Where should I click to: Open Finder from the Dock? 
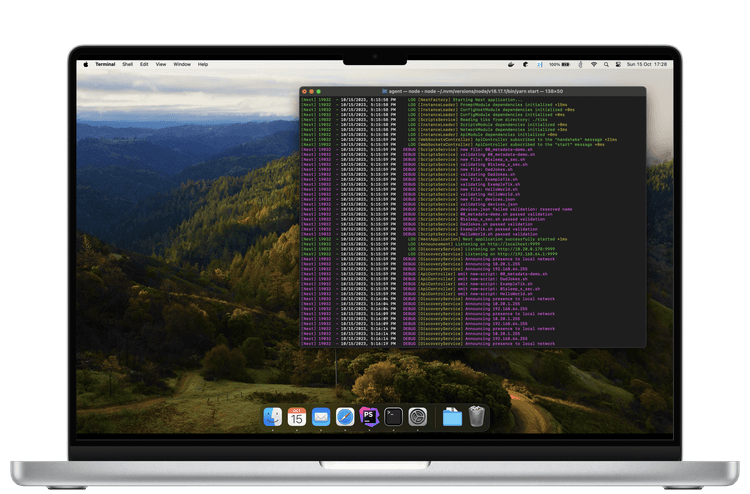tap(273, 417)
